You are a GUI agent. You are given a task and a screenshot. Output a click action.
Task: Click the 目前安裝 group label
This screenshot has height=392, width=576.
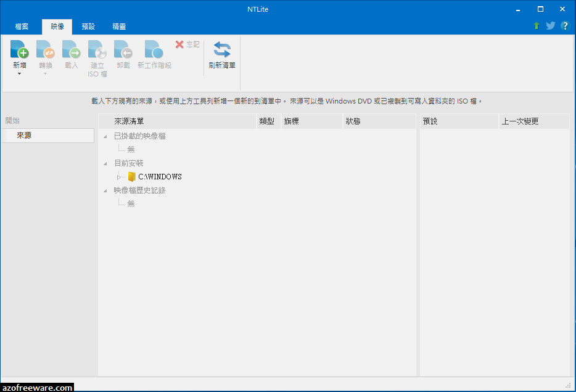pyautogui.click(x=128, y=163)
